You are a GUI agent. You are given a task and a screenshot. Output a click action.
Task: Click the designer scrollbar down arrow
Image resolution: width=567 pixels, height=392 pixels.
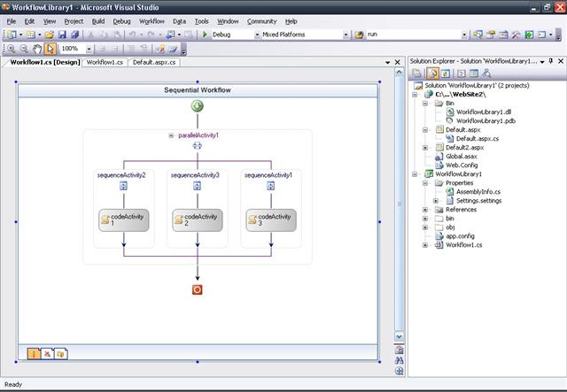point(399,336)
